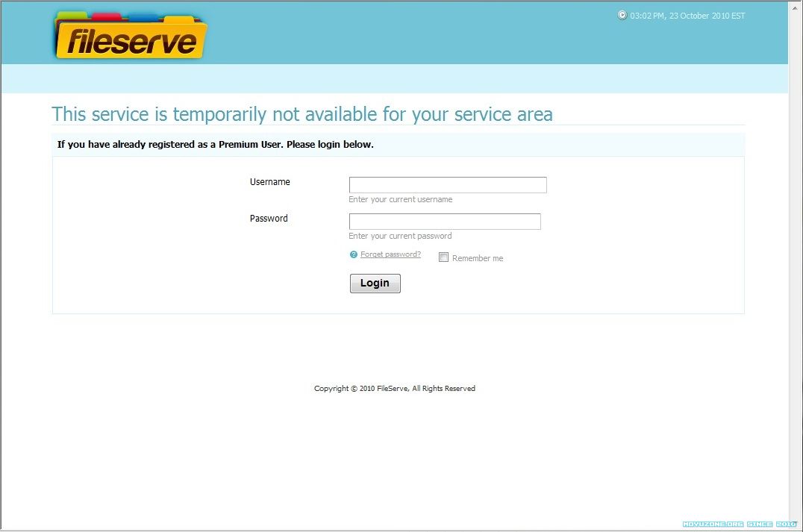
Task: Click the Copyright 2010 FileServe footer
Action: pos(394,389)
